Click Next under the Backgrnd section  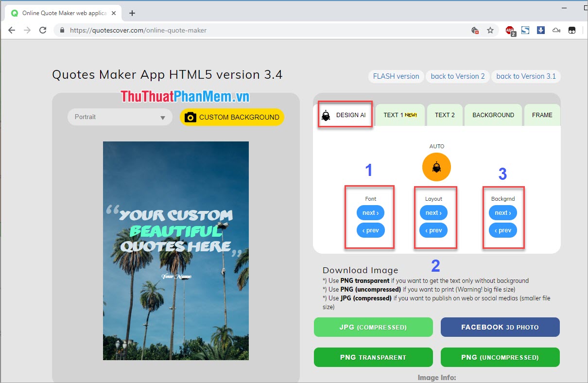[502, 212]
